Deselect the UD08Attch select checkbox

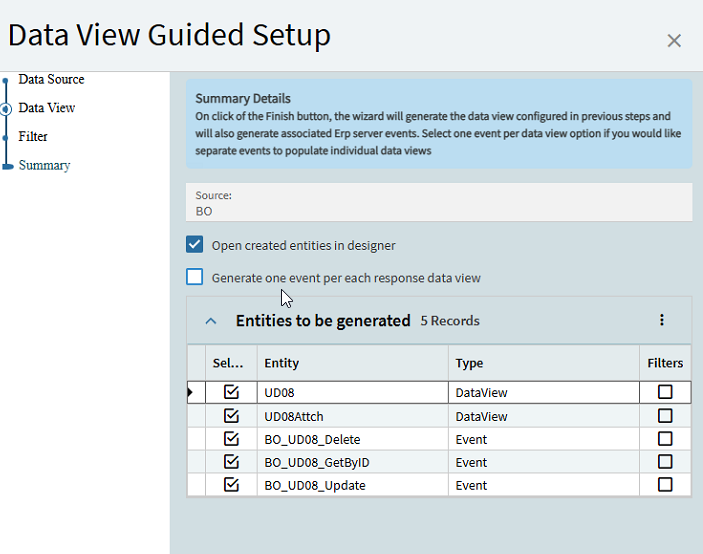click(x=232, y=416)
